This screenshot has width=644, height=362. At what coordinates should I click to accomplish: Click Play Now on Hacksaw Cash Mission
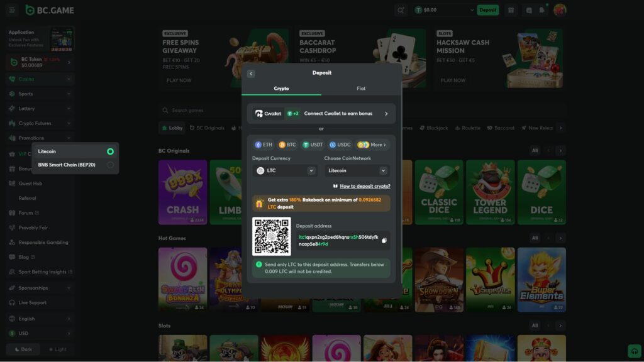coord(453,80)
